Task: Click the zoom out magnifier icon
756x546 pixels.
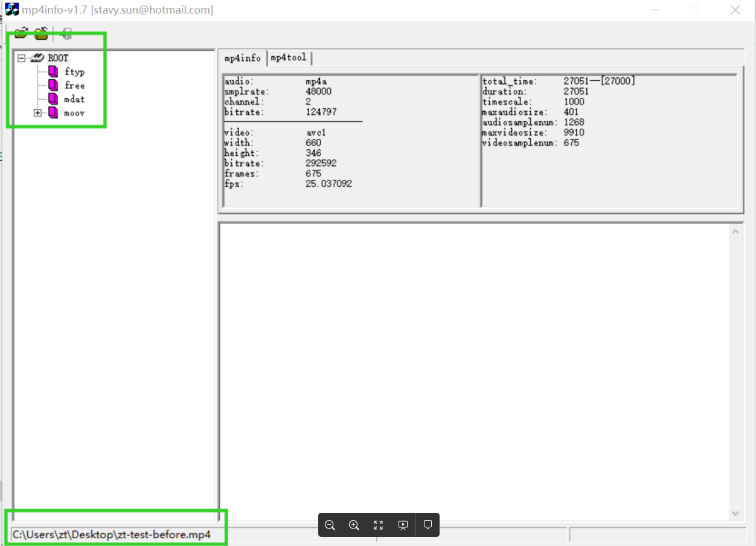Action: 330,525
